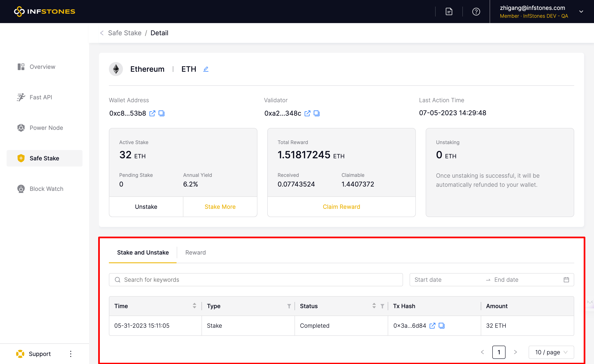Copy the Tx Hash 0x3a...6d84
Viewport: 594px width, 364px height.
pyautogui.click(x=441, y=325)
